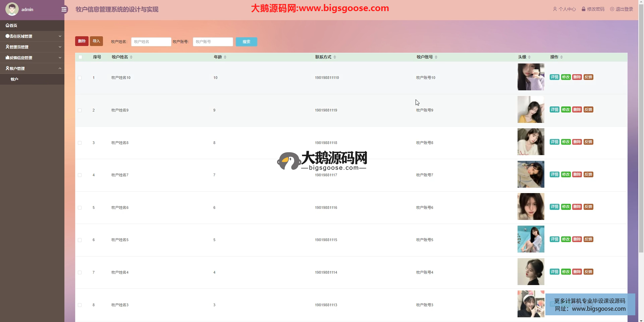Expand the 管理员管理 sidebar menu
The image size is (644, 322).
(32, 47)
